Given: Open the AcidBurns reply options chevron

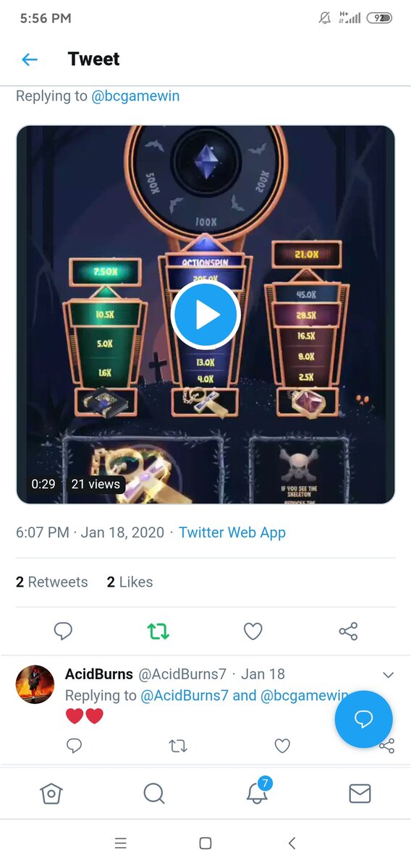Looking at the screenshot, I should [388, 675].
